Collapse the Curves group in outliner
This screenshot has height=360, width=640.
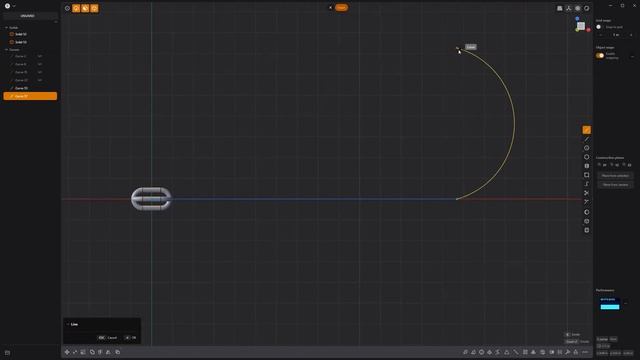click(7, 50)
